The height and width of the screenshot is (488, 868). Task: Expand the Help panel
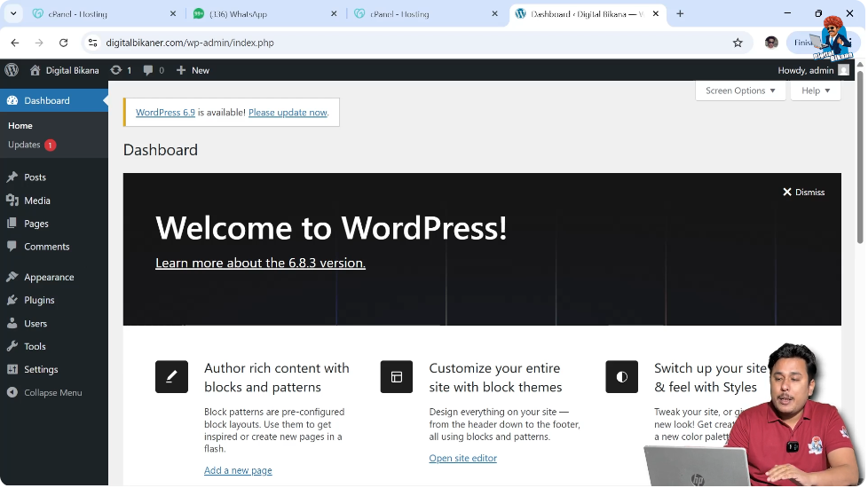[x=816, y=91]
